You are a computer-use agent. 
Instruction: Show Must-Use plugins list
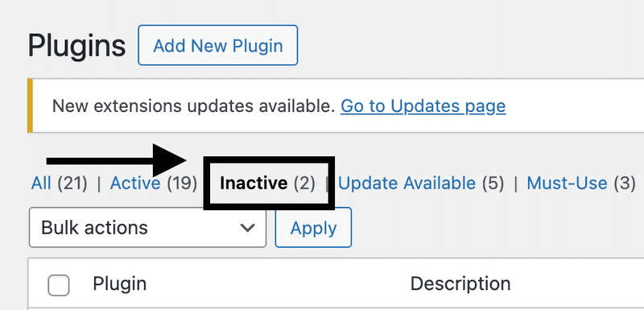[567, 183]
